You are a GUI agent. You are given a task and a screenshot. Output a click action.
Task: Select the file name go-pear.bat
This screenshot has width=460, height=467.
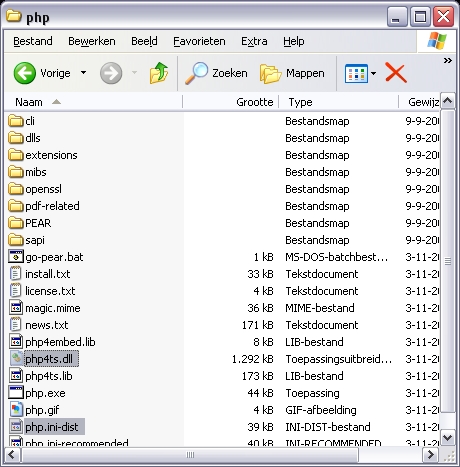(54, 257)
